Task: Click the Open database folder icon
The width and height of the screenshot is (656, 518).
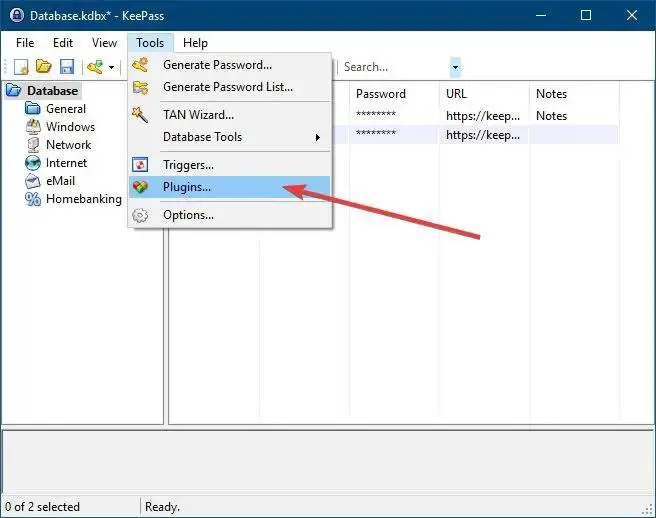Action: 44,66
